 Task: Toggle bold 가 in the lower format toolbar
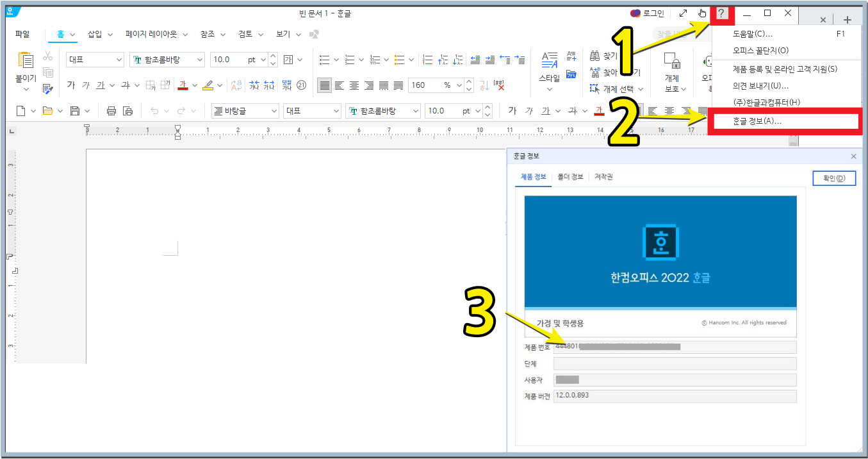click(x=512, y=111)
